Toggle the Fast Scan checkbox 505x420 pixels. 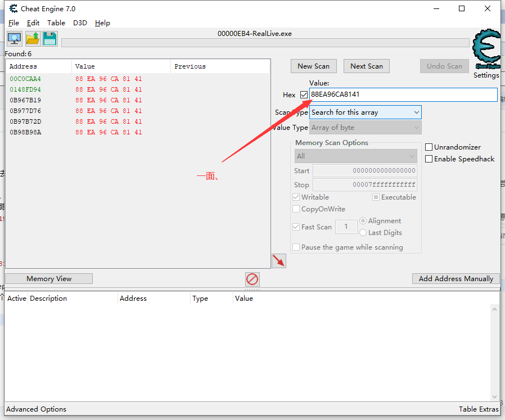pyautogui.click(x=296, y=227)
